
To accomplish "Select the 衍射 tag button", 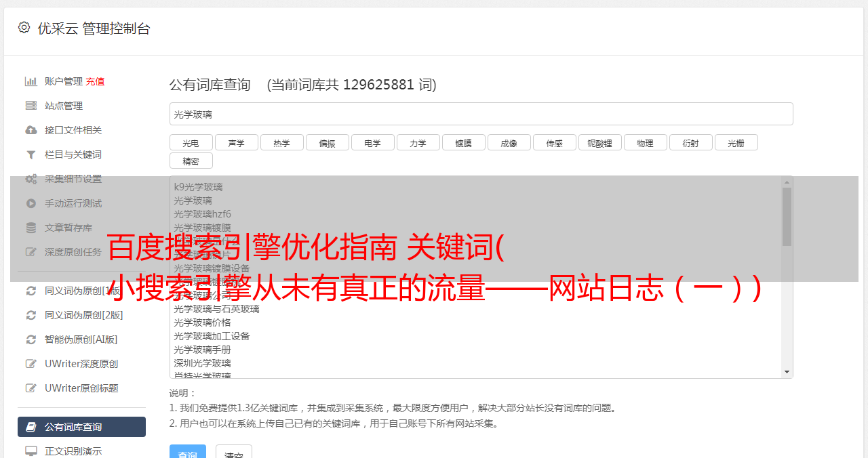I will [690, 142].
